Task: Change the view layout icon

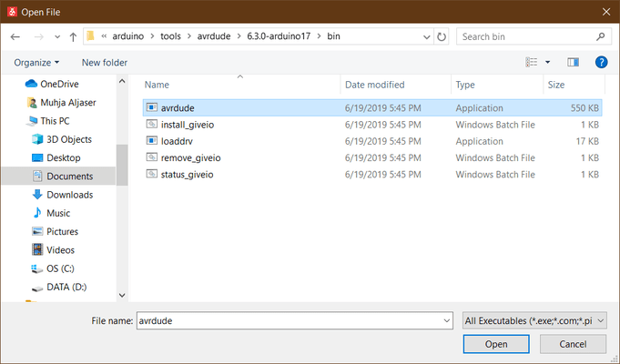Action: 531,62
